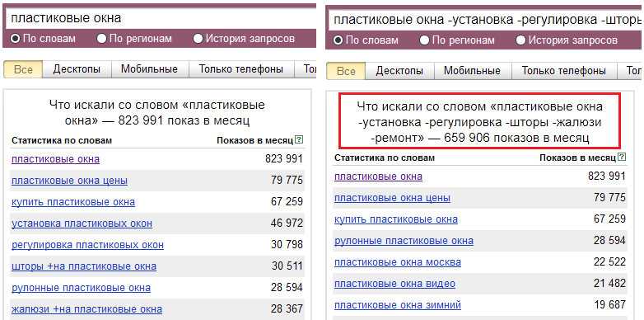The height and width of the screenshot is (320, 644).
Task: Switch to 'Десктопы' tab in left panel
Action: 77,69
